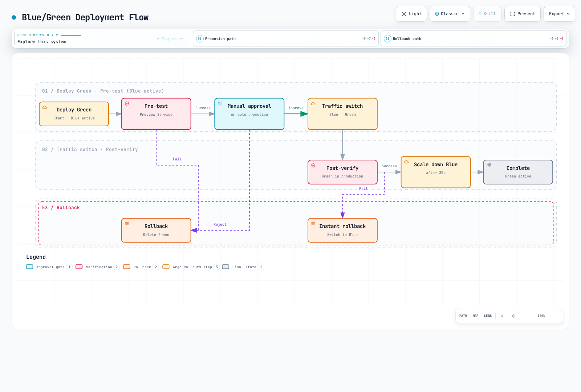Toggle the Light theme button
Image resolution: width=581 pixels, height=392 pixels.
click(411, 14)
